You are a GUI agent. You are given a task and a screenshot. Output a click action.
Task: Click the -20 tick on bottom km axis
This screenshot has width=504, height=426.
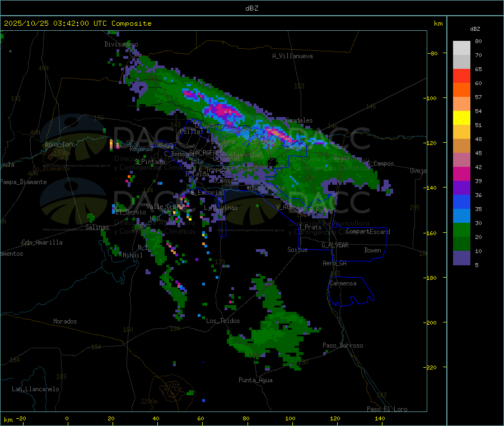[21, 418]
